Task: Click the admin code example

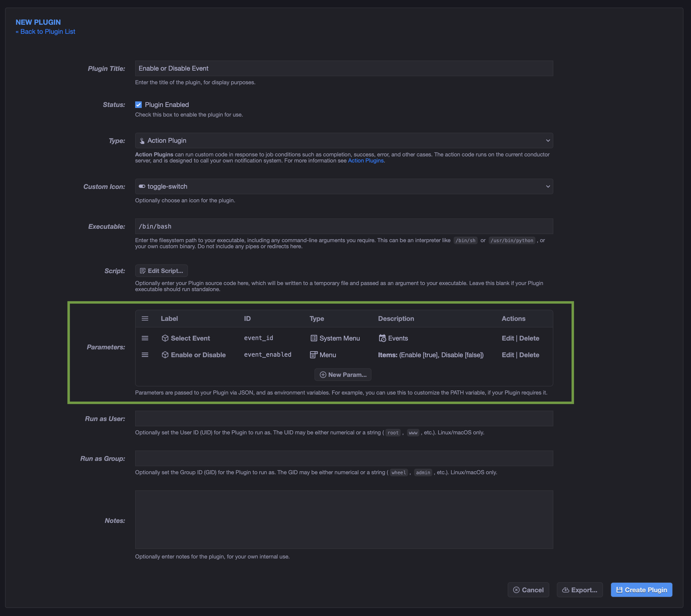Action: point(423,472)
